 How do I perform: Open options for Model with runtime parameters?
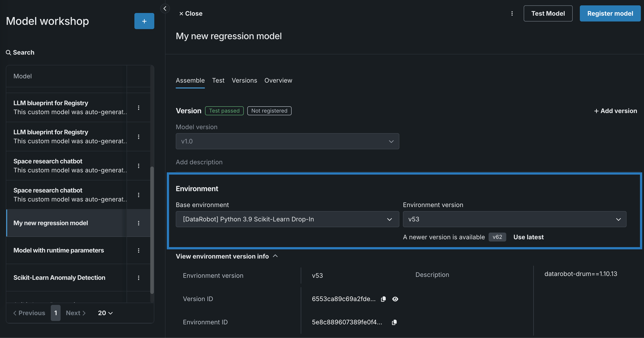coord(138,250)
